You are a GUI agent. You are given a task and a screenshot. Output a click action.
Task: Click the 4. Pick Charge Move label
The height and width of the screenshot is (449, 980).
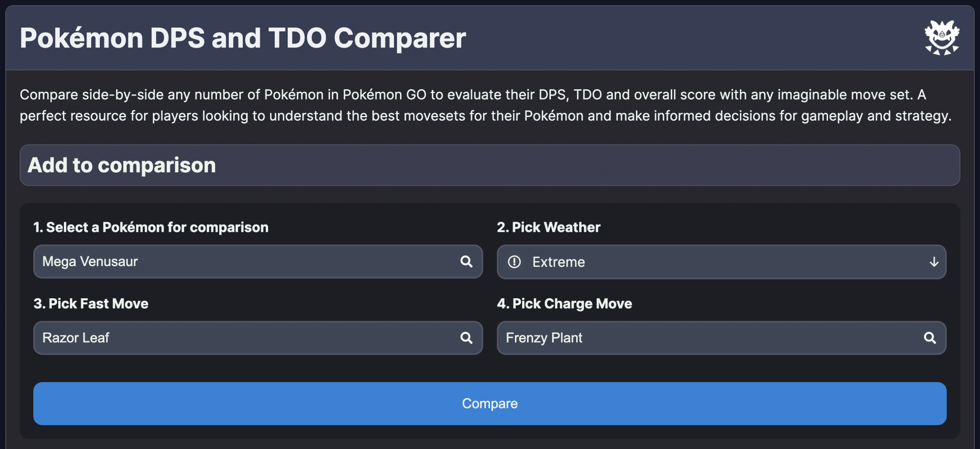[565, 303]
